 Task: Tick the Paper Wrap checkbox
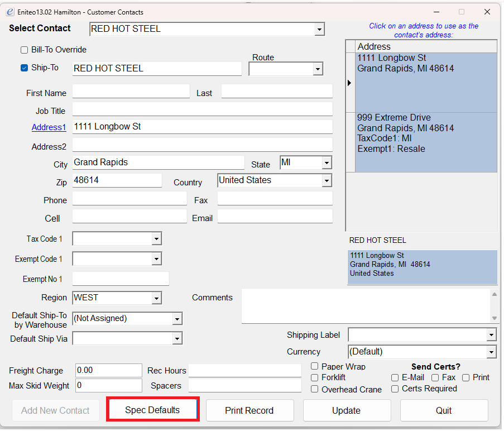(314, 366)
